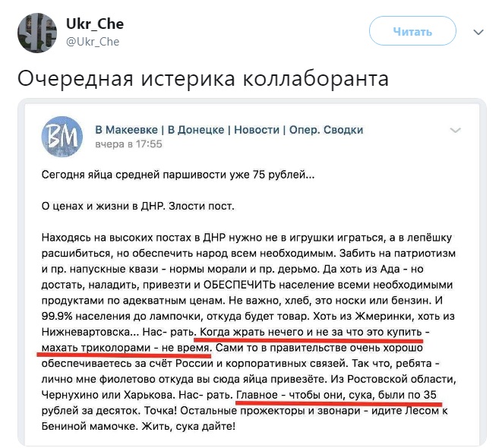Image resolution: width=502 pixels, height=448 pixels.
Task: Click the tweet text 'Очередная истерика коллаборанта'
Action: tap(204, 79)
